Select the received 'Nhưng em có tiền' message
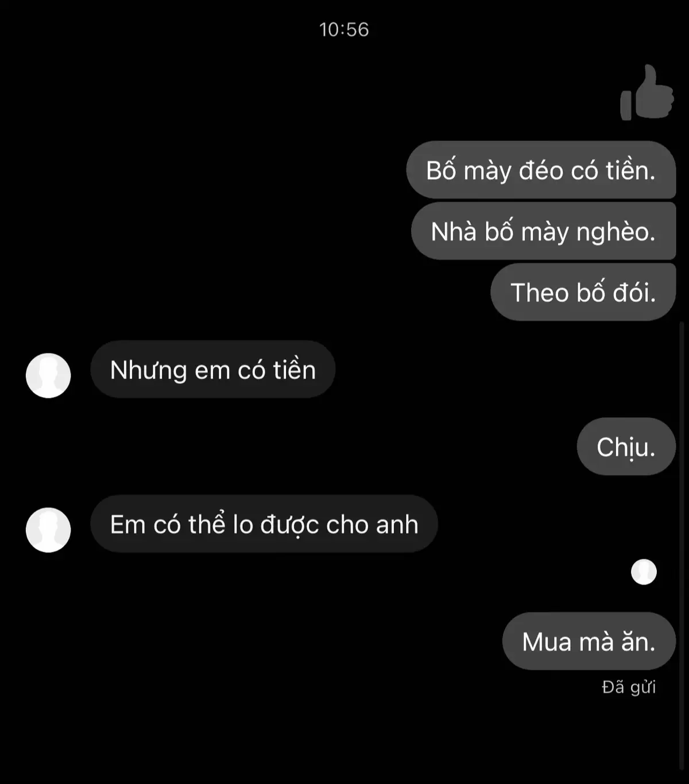 point(213,370)
